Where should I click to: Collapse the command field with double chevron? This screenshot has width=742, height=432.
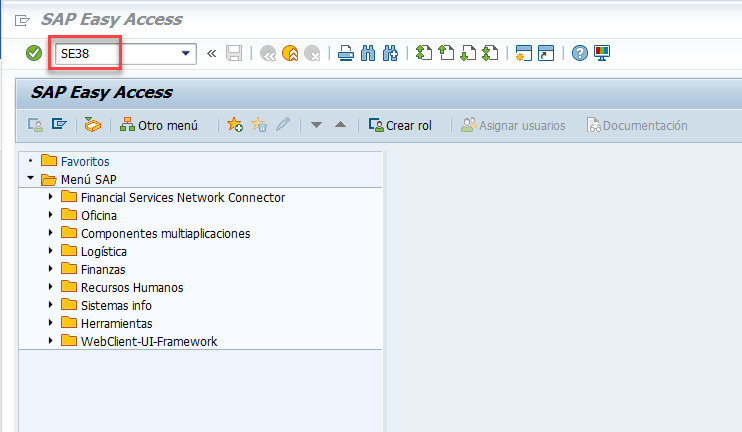(x=212, y=53)
